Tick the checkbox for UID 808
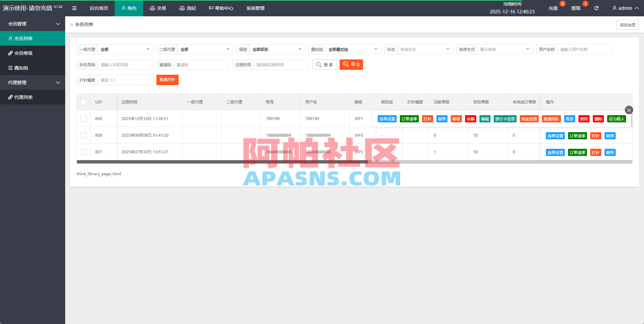 83,135
